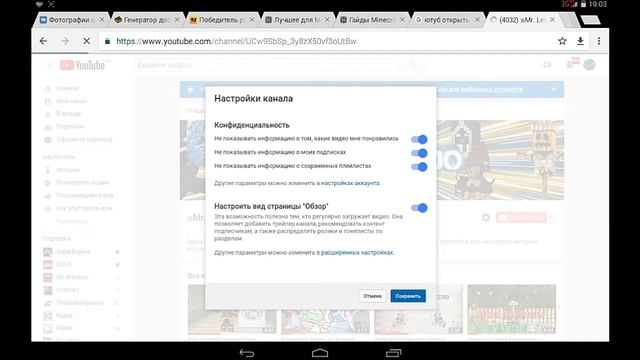640x360 pixels.
Task: Toggle hiding liked videos information
Action: point(419,139)
